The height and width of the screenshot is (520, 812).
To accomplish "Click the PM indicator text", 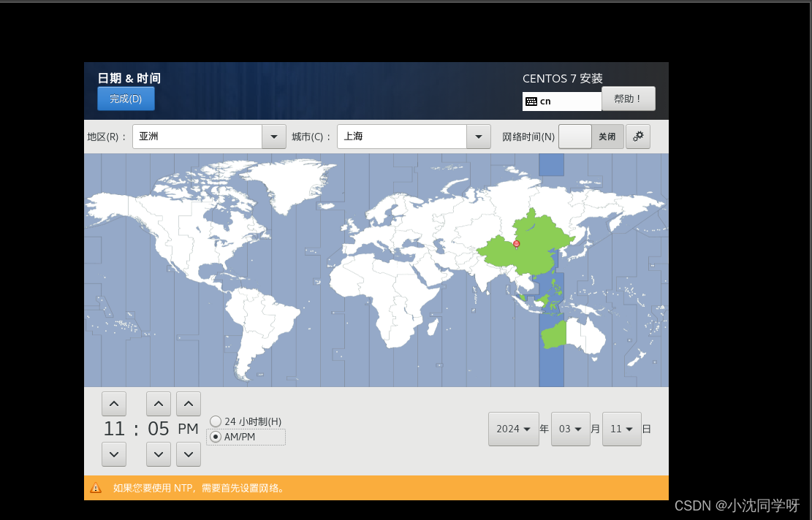I will (189, 429).
